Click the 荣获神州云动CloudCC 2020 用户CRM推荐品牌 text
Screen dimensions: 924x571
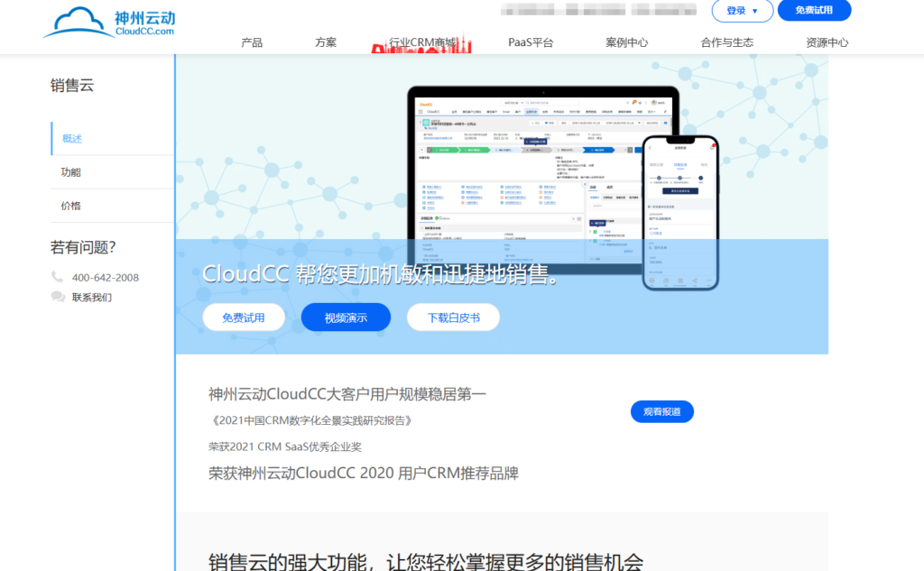tap(364, 474)
